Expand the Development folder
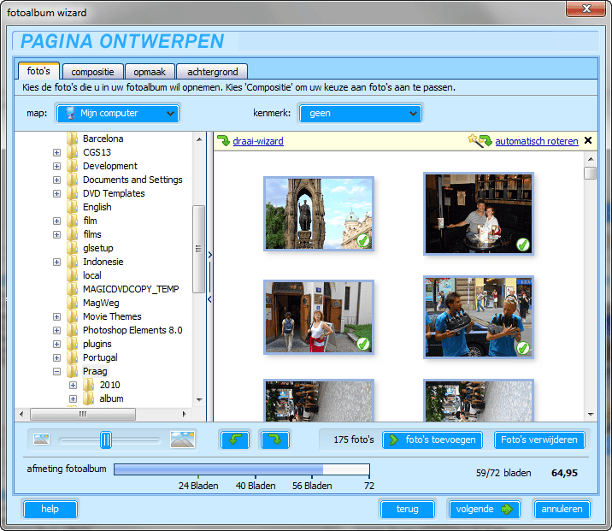Viewport: 612px width, 531px height. tap(57, 166)
